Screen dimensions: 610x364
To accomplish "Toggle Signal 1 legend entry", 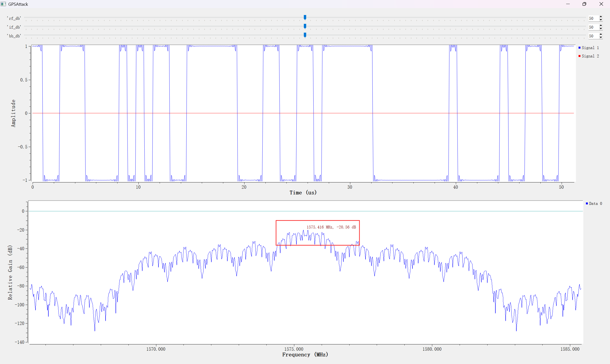I will (x=590, y=48).
